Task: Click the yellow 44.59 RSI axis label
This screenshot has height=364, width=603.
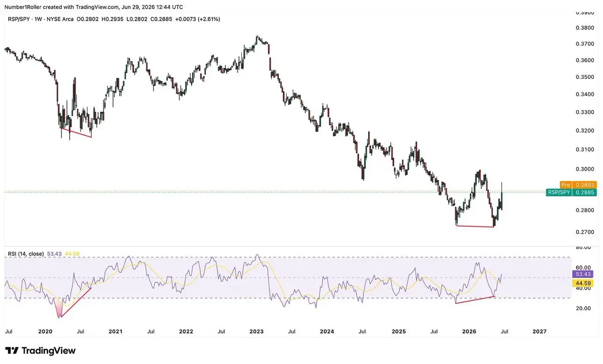Action: pyautogui.click(x=583, y=283)
